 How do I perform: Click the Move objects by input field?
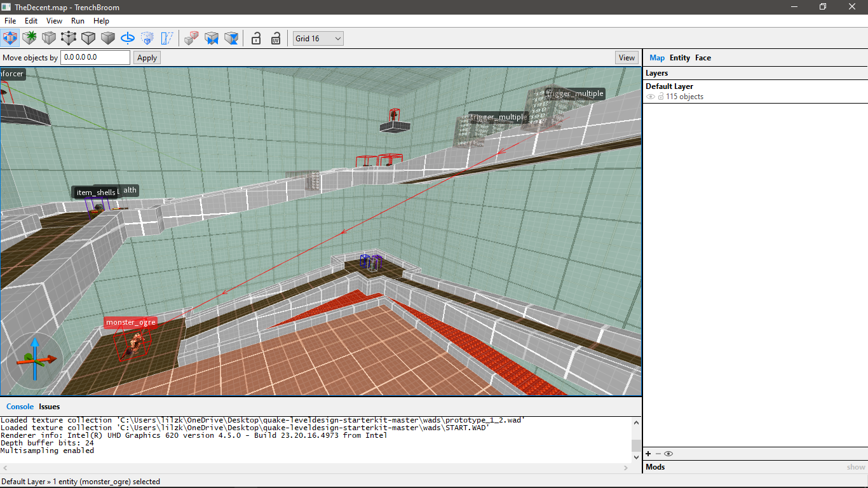(95, 57)
